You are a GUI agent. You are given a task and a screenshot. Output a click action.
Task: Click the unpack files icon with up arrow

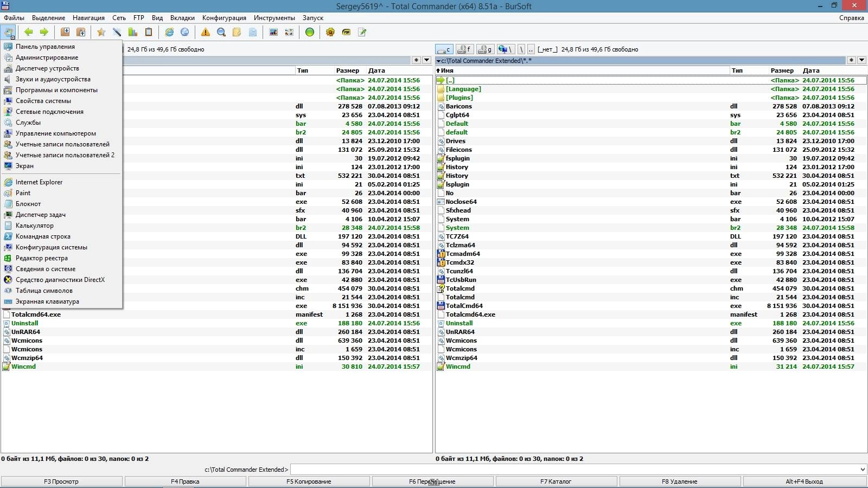pos(81,32)
